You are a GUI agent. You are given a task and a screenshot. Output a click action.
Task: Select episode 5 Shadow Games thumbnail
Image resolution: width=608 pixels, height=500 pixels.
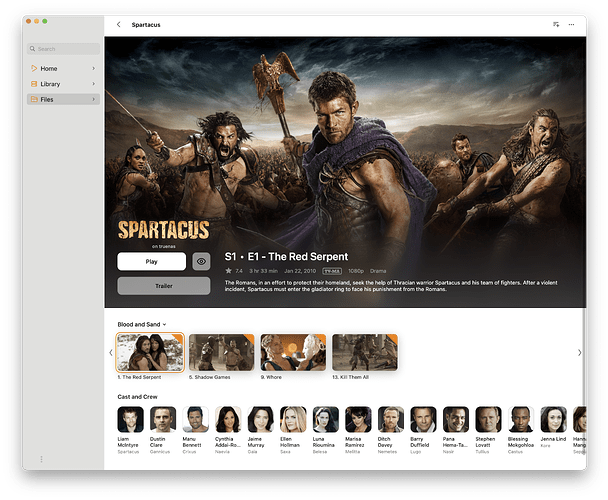click(221, 353)
